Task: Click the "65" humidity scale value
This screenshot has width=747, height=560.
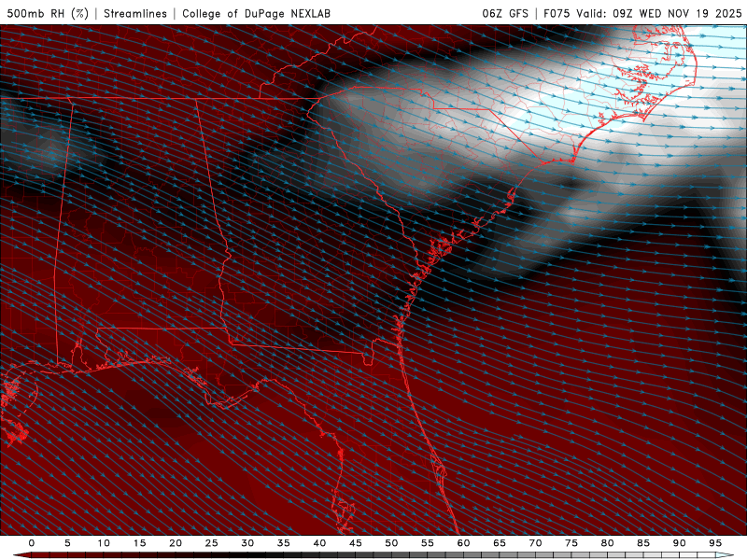Action: [500, 543]
